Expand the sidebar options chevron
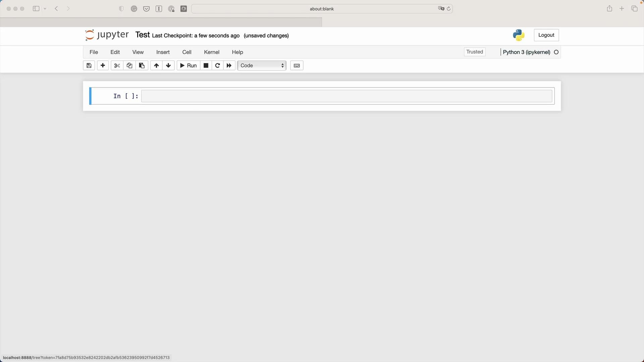Image resolution: width=644 pixels, height=362 pixels. pyautogui.click(x=45, y=9)
